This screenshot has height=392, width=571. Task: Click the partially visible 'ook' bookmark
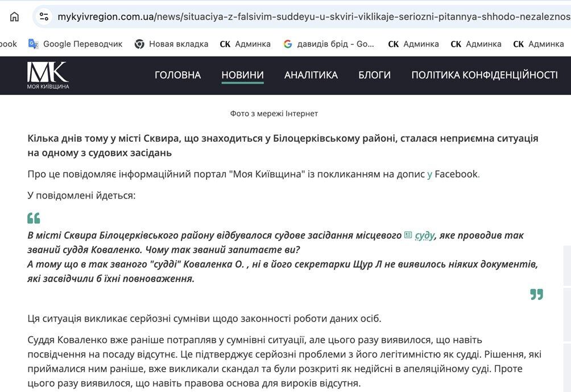9,44
